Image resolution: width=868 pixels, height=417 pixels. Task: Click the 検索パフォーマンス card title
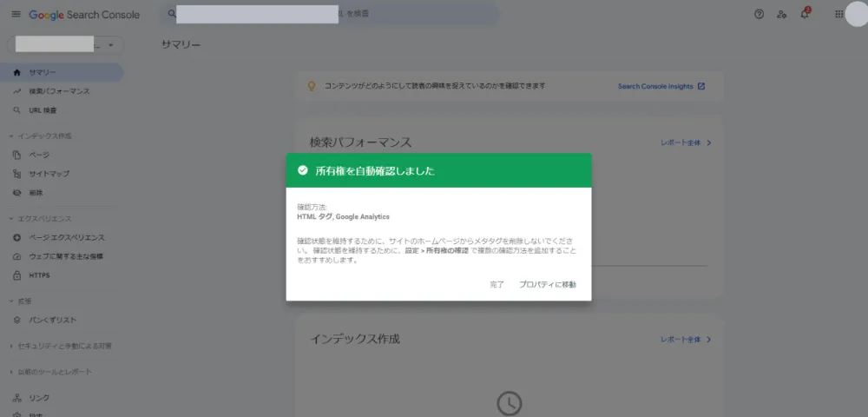pos(360,142)
